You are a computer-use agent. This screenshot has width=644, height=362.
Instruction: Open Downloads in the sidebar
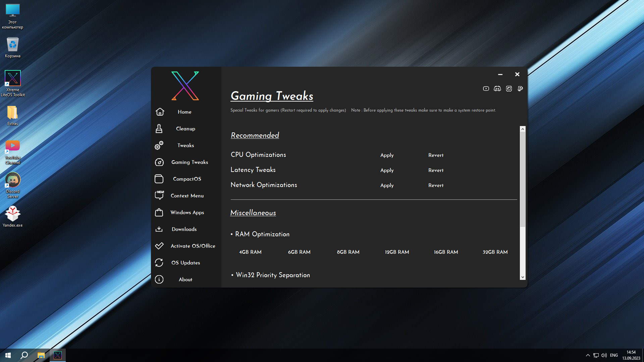point(184,229)
